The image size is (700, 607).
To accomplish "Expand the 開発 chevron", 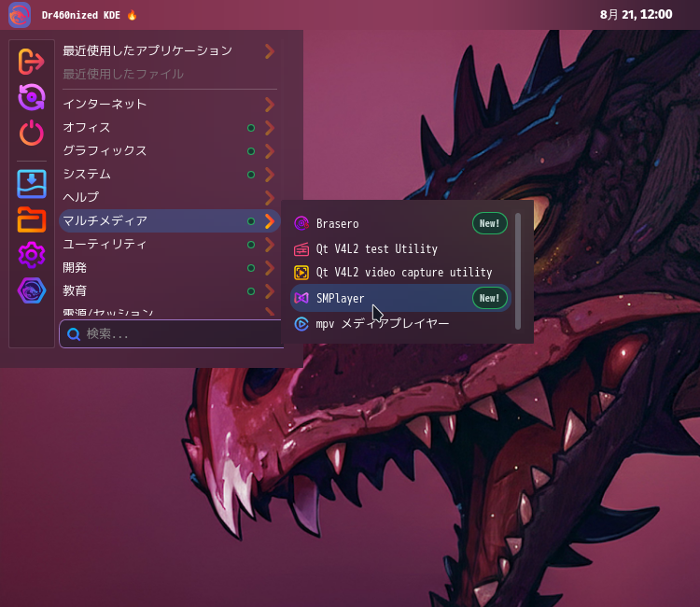I will click(269, 267).
